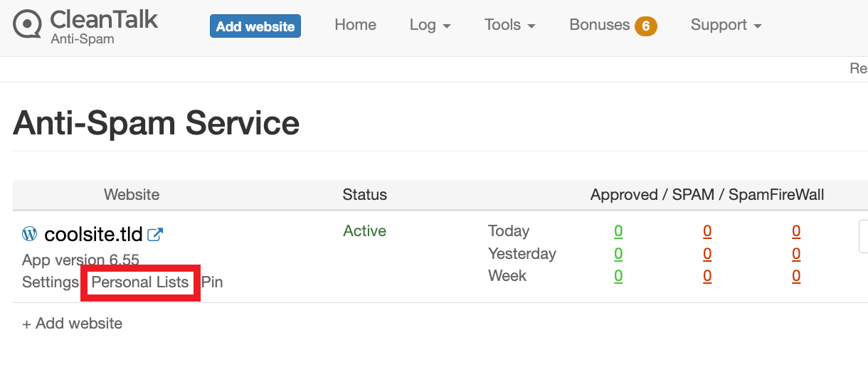Open the Bonuses menu item
This screenshot has width=868, height=367.
(600, 25)
